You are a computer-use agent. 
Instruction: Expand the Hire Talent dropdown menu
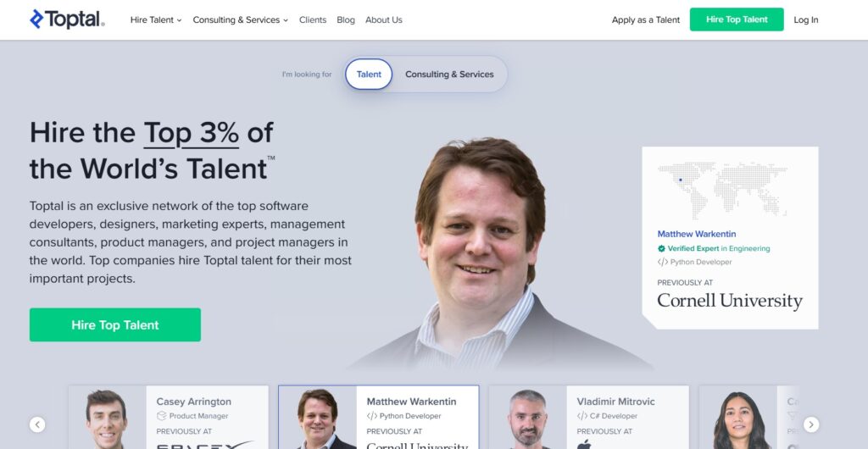(156, 19)
